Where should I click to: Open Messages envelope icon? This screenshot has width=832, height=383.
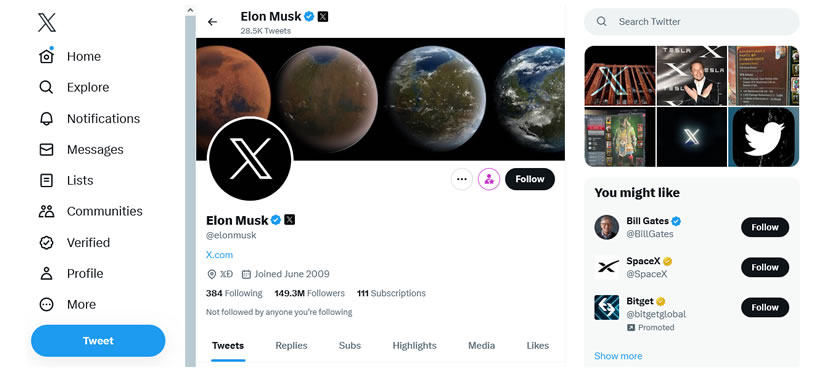tap(47, 150)
